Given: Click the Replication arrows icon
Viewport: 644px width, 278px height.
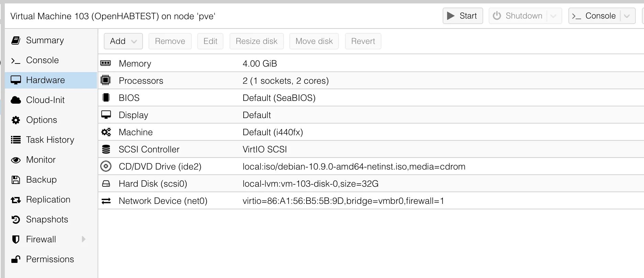Looking at the screenshot, I should pyautogui.click(x=16, y=200).
